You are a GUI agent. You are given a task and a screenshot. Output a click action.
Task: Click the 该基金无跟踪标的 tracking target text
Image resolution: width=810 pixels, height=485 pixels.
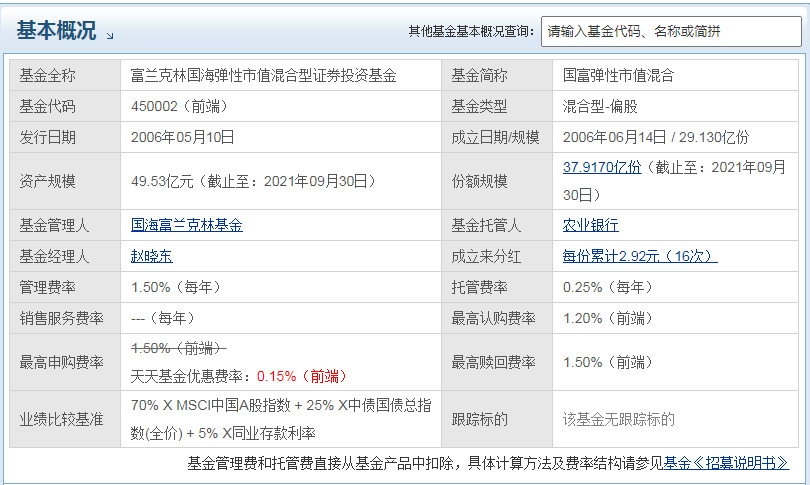[619, 419]
